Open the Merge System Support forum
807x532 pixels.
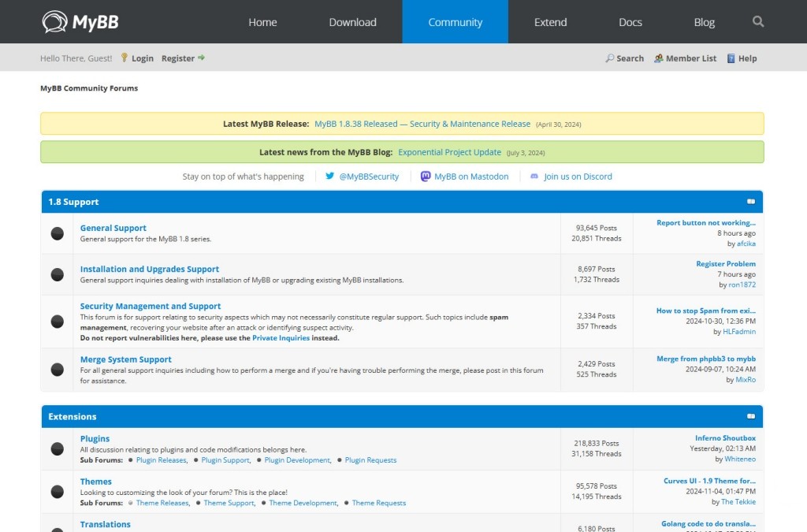pyautogui.click(x=125, y=359)
